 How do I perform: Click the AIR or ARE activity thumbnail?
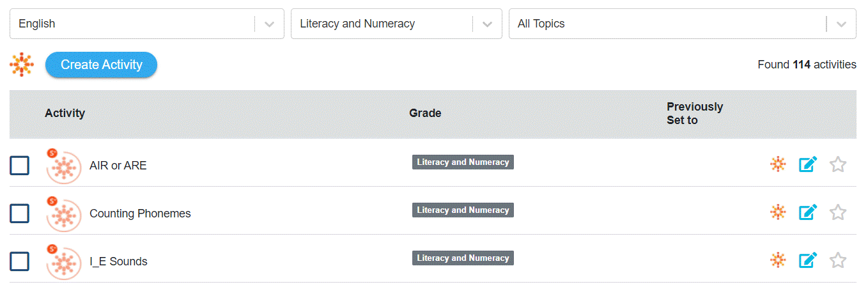tap(63, 167)
